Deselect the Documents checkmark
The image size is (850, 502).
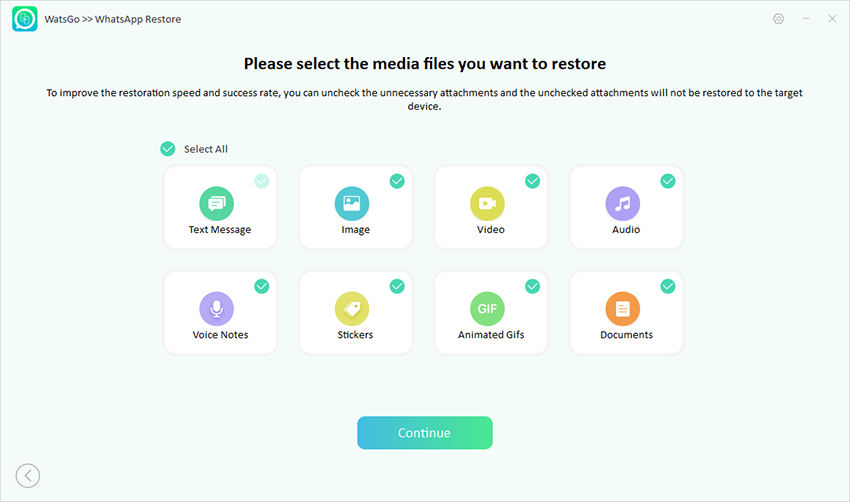coord(667,286)
